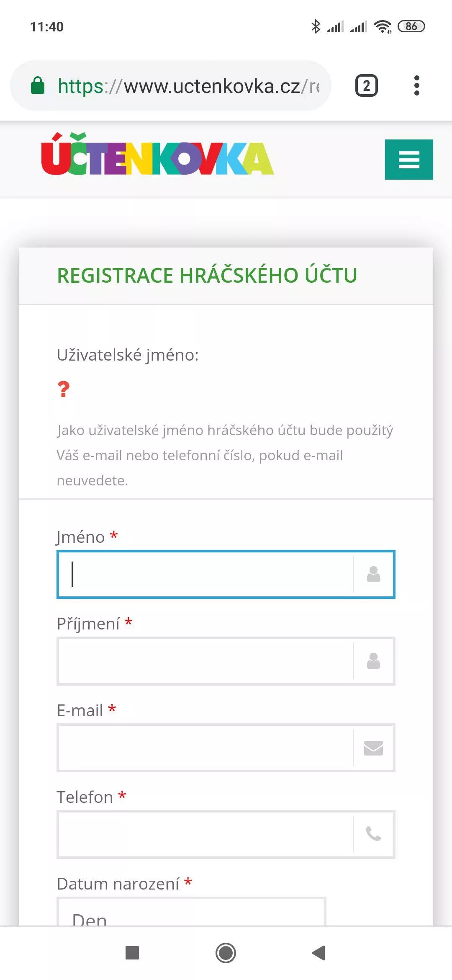Click phone handset icon in Telefon field
This screenshot has width=452, height=980.
(x=373, y=834)
